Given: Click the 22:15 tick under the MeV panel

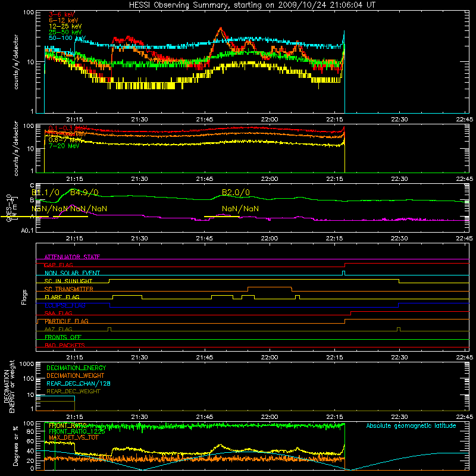Looking at the screenshot, I should pyautogui.click(x=334, y=179).
